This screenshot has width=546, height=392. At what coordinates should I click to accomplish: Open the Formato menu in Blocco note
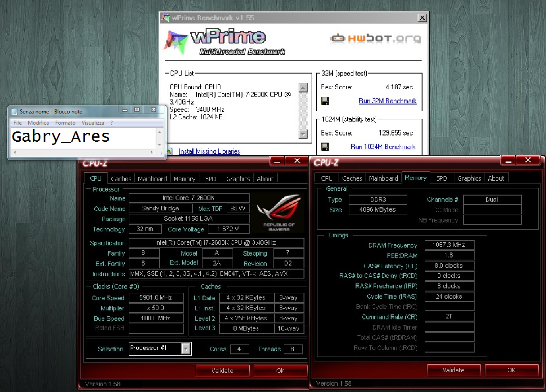(x=65, y=123)
